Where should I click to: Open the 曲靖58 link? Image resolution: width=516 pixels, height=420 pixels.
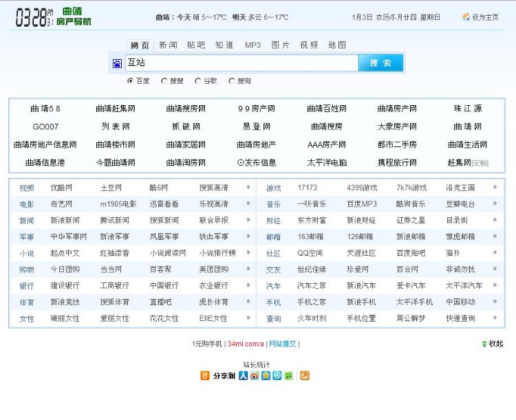tap(45, 109)
